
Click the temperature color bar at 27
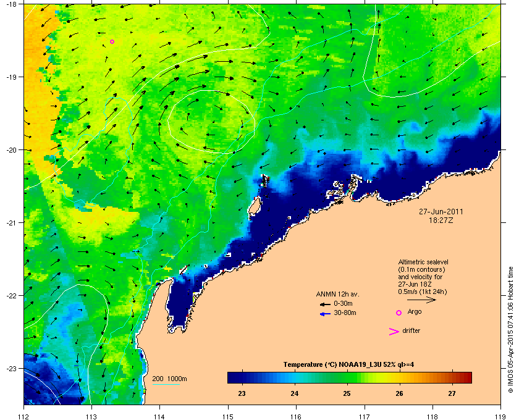coord(452,377)
